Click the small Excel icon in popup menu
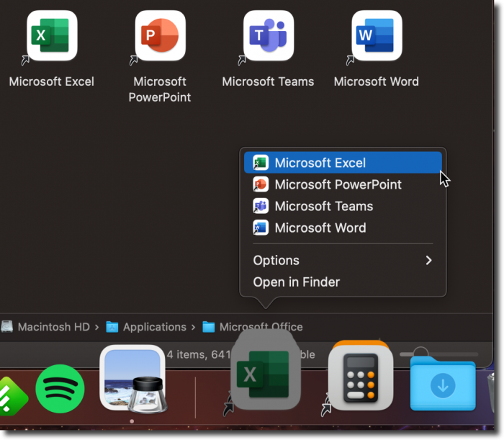 click(x=261, y=162)
